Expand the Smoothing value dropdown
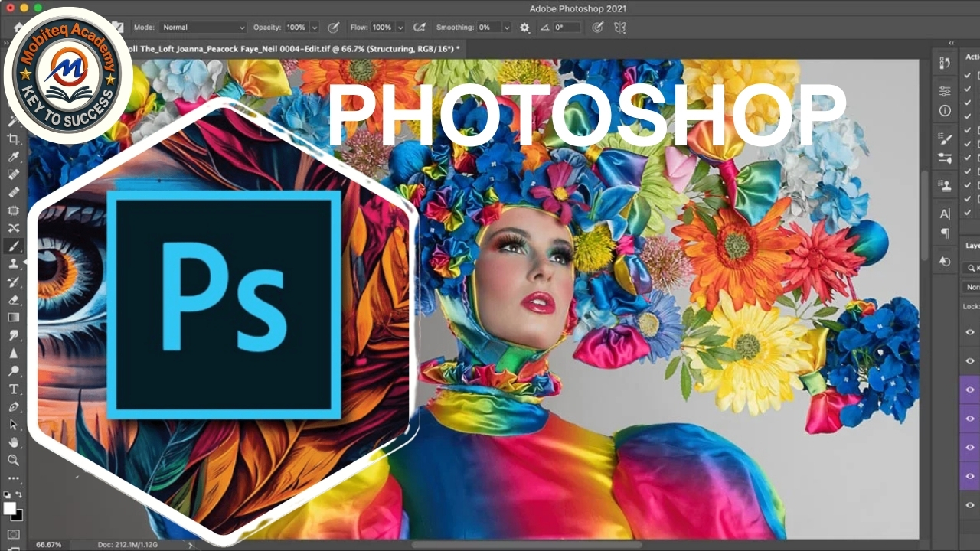The width and height of the screenshot is (980, 551). click(x=506, y=28)
